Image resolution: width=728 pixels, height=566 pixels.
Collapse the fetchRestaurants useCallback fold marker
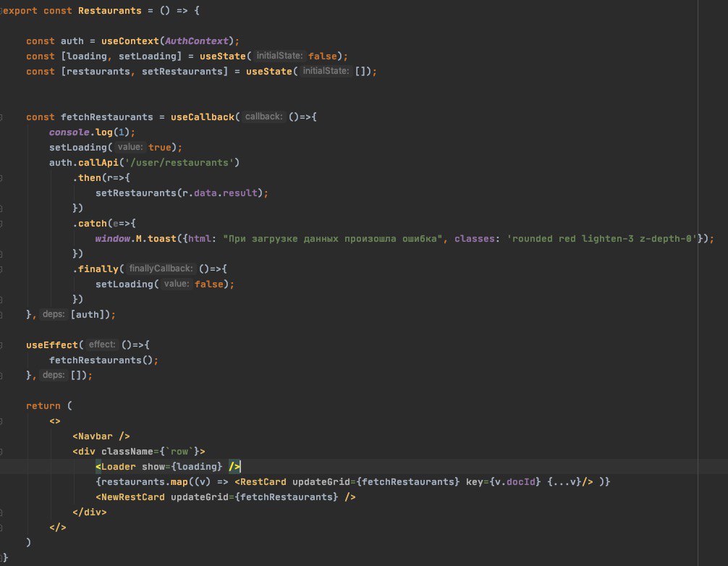point(1,117)
